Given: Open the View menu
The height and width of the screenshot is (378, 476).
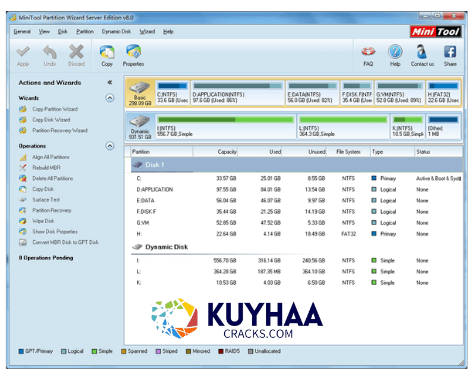Looking at the screenshot, I should click(x=44, y=32).
